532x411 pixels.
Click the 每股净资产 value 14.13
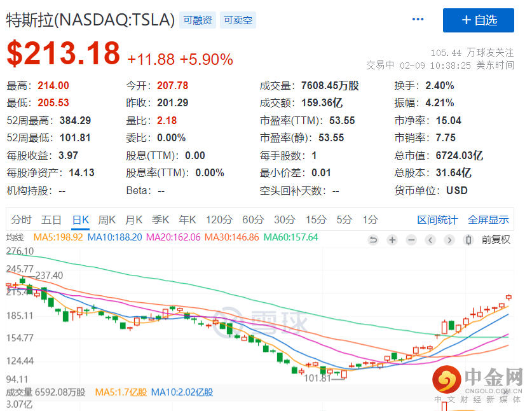[81, 172]
